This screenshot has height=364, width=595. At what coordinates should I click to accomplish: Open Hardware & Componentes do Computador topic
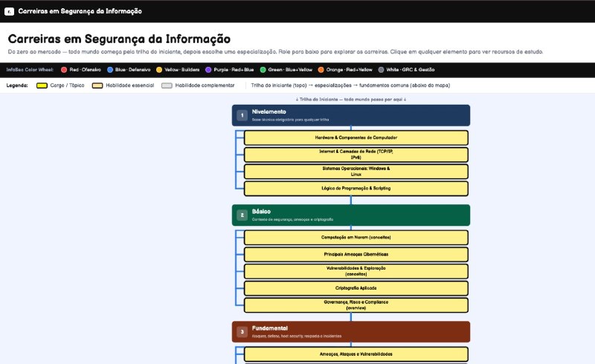[356, 137]
